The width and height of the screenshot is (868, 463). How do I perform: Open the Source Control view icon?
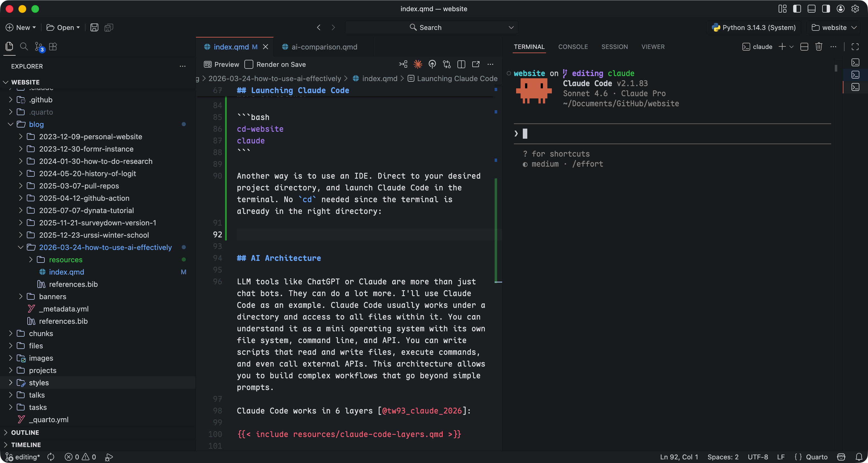coord(39,46)
